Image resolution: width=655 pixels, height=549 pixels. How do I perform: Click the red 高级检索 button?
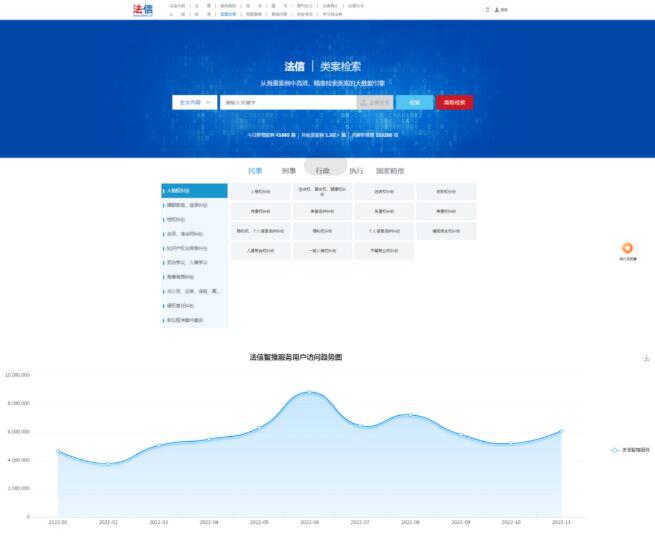454,102
